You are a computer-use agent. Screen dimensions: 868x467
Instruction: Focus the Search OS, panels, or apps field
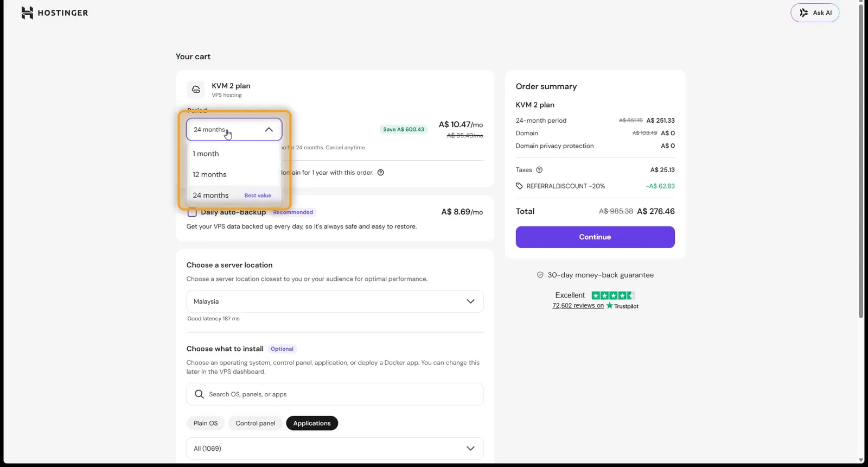pyautogui.click(x=335, y=394)
